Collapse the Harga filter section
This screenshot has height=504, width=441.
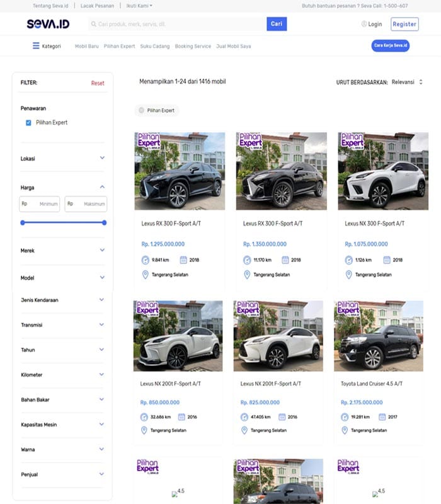tap(102, 186)
